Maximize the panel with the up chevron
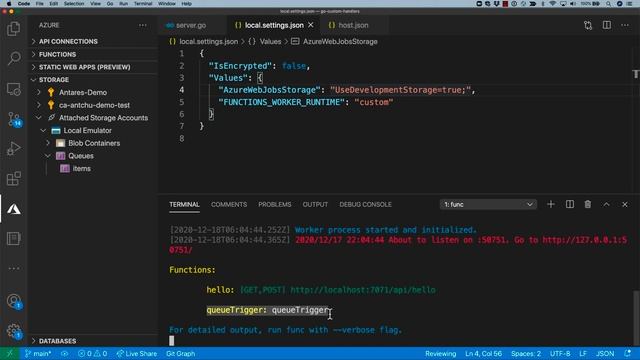The image size is (640, 360). (x=607, y=204)
